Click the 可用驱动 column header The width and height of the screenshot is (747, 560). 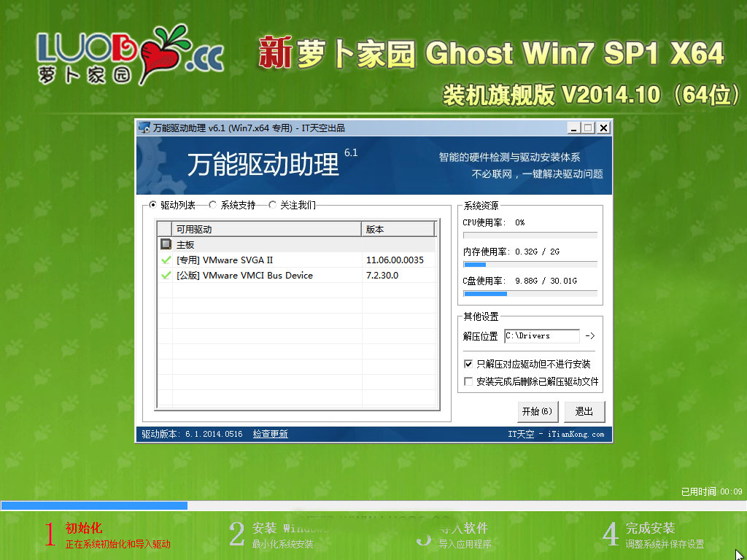pos(266,229)
